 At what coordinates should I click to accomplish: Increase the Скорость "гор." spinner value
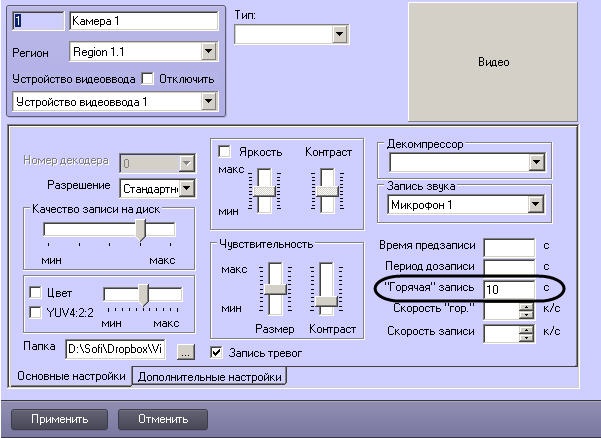click(526, 307)
